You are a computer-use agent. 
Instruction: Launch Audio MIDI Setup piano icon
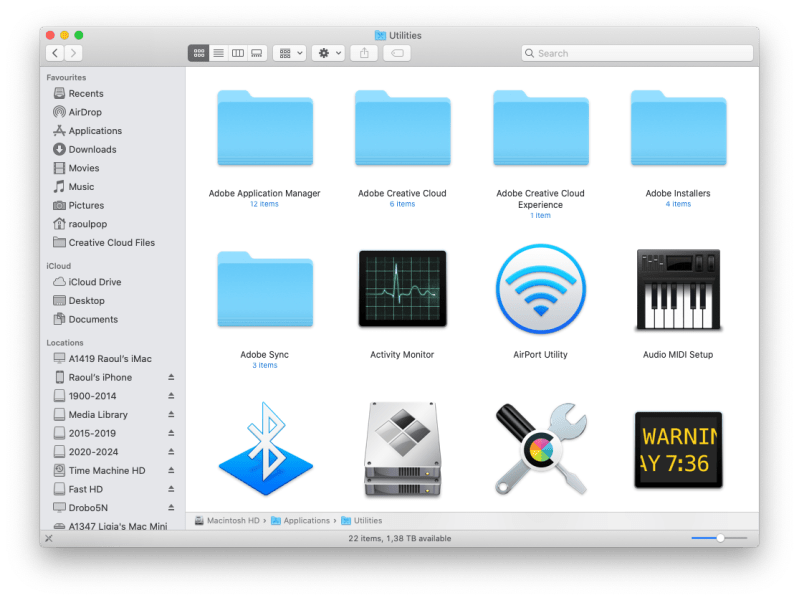click(677, 291)
